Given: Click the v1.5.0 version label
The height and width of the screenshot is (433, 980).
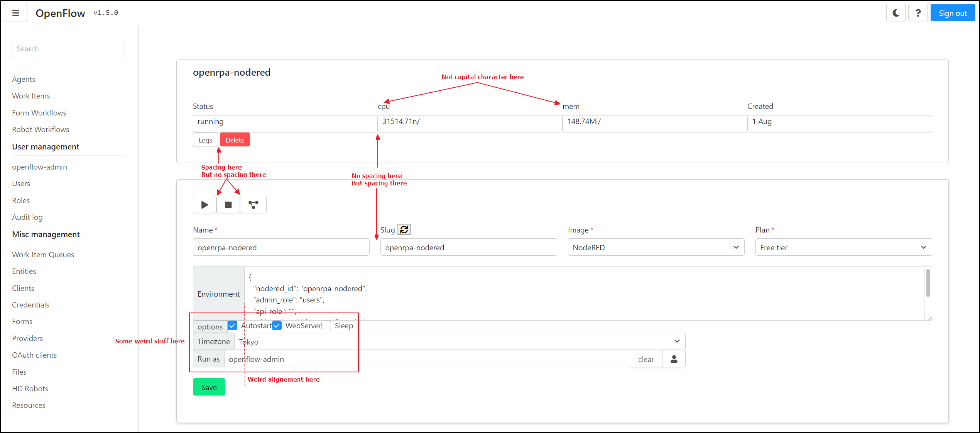Looking at the screenshot, I should 106,13.
